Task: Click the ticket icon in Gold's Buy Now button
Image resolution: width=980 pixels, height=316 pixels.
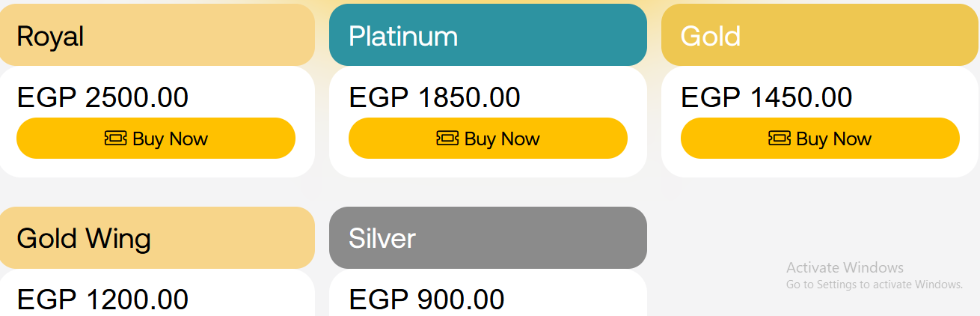Action: pyautogui.click(x=780, y=139)
